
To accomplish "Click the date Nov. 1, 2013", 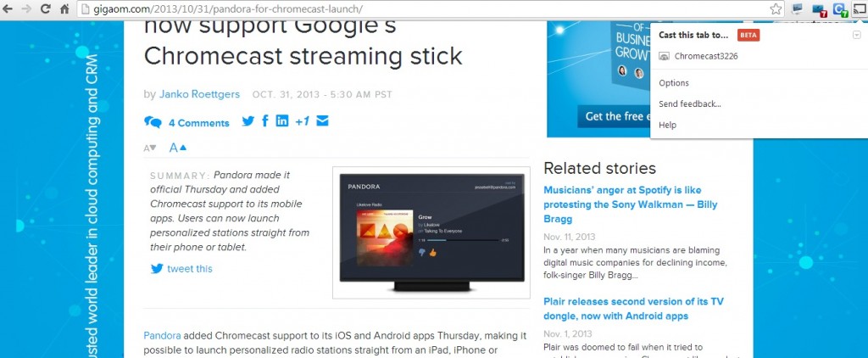I will (x=567, y=333).
